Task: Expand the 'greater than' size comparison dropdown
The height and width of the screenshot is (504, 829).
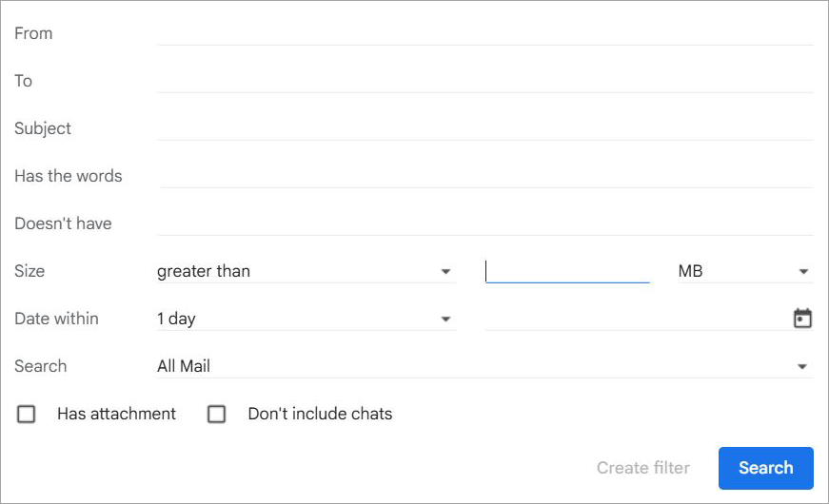Action: 305,271
